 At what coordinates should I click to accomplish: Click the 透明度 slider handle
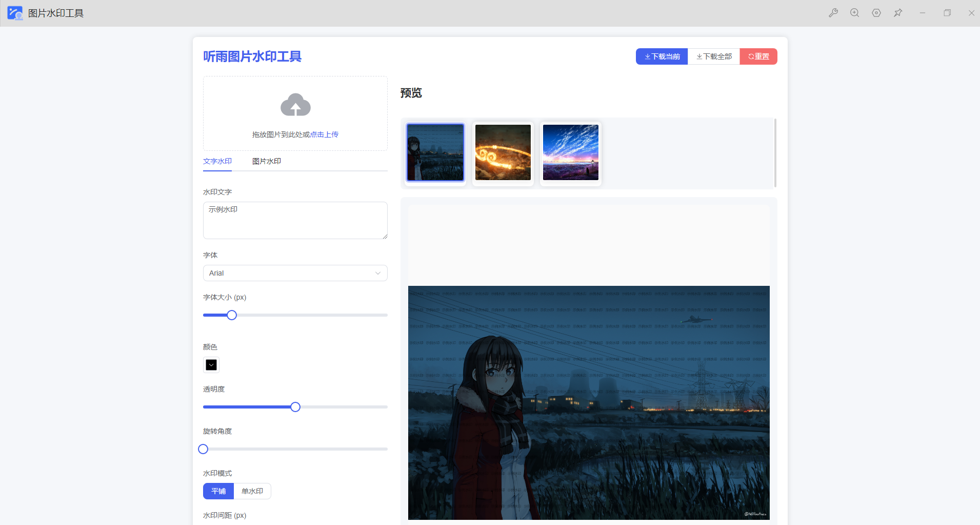coord(295,407)
